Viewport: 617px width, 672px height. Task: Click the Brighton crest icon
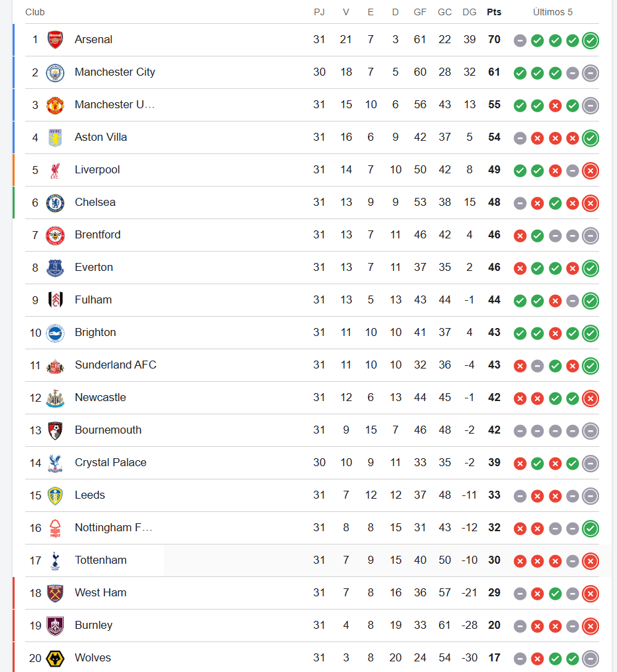(x=55, y=333)
